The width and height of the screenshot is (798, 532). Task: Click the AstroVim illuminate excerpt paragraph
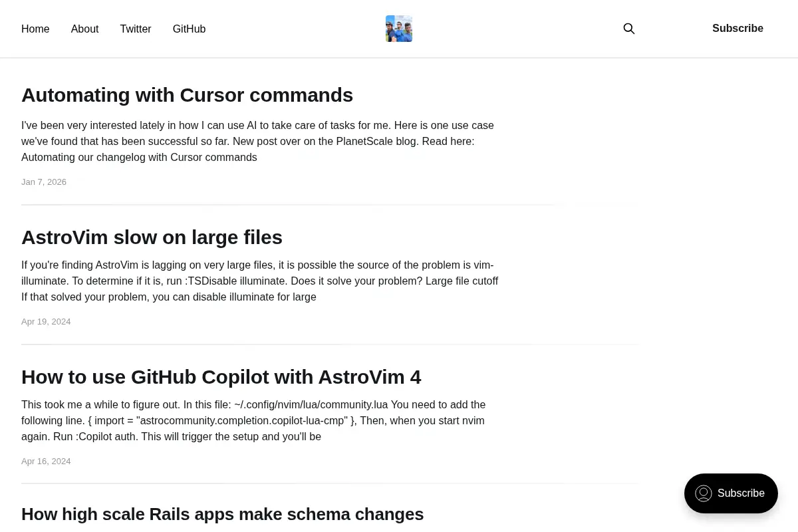pyautogui.click(x=261, y=281)
